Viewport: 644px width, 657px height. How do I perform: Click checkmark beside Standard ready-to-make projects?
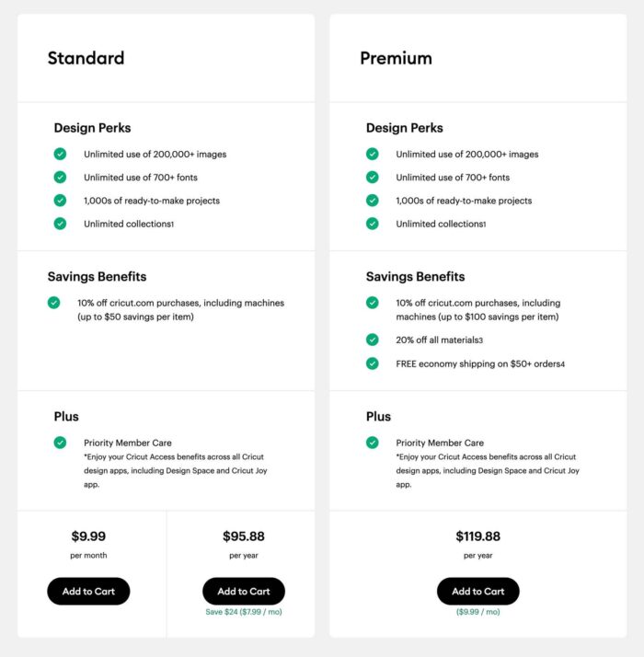pos(60,201)
